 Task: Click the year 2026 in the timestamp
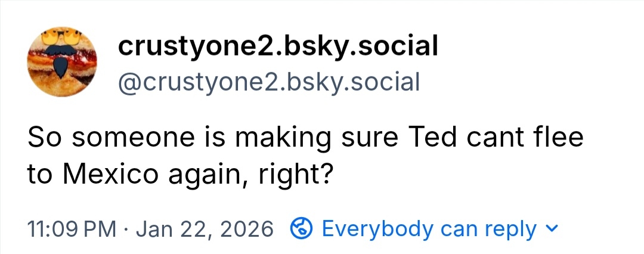pos(248,229)
